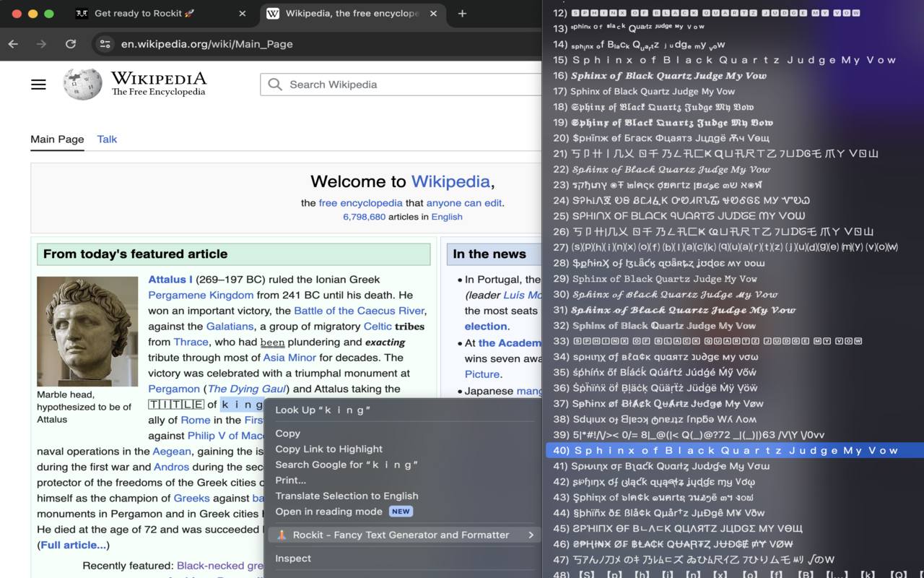Select style 40 wide-spaced Sphinx text
This screenshot has width=924, height=578.
click(x=734, y=451)
